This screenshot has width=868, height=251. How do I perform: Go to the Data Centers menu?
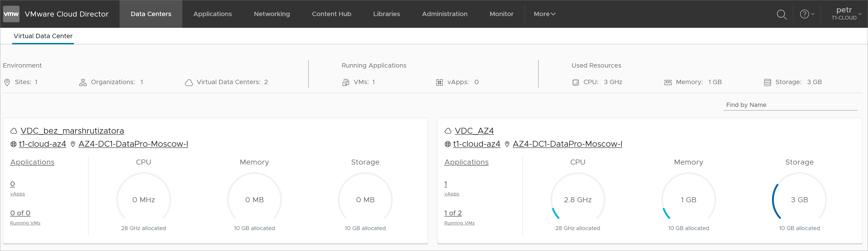coord(151,14)
